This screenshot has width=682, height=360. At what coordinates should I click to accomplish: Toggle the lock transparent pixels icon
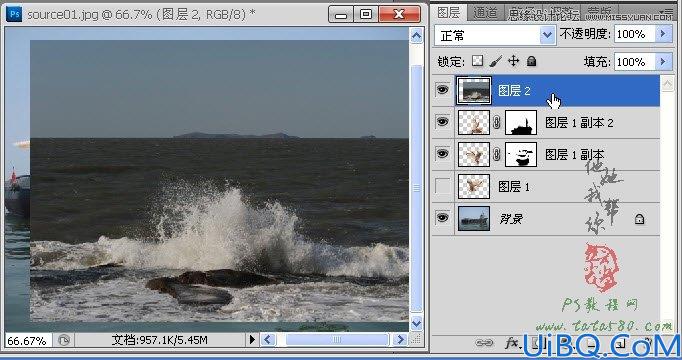(x=478, y=61)
